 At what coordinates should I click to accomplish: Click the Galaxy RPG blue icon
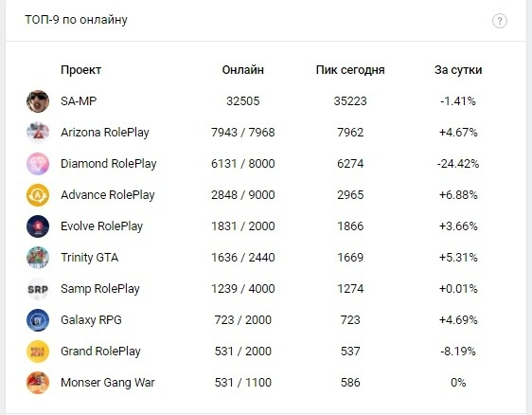pyautogui.click(x=38, y=320)
